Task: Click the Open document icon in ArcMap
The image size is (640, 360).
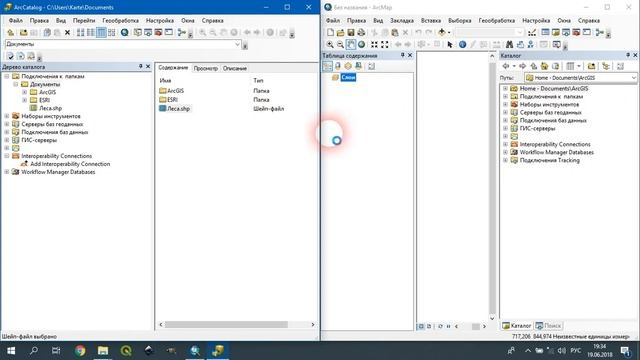Action: tap(340, 33)
